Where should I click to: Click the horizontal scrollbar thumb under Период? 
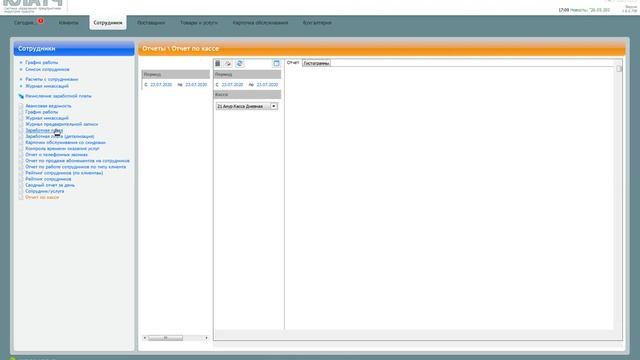[x=166, y=338]
